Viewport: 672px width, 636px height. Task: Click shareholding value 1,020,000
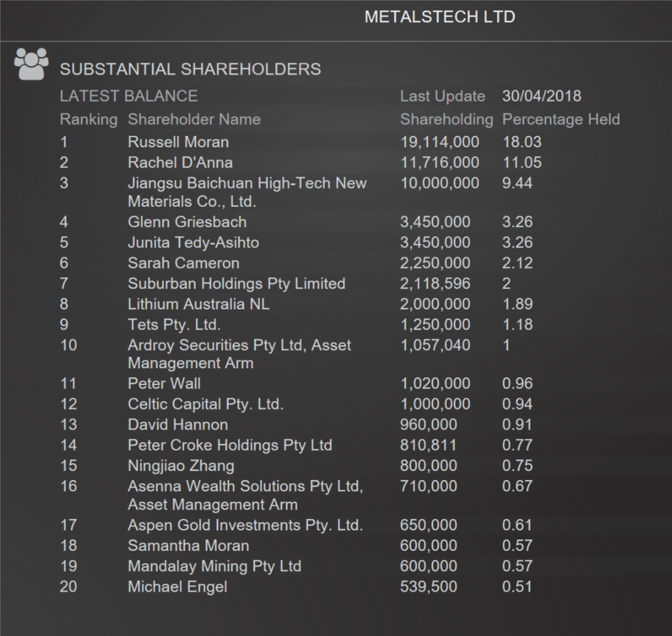pos(435,384)
